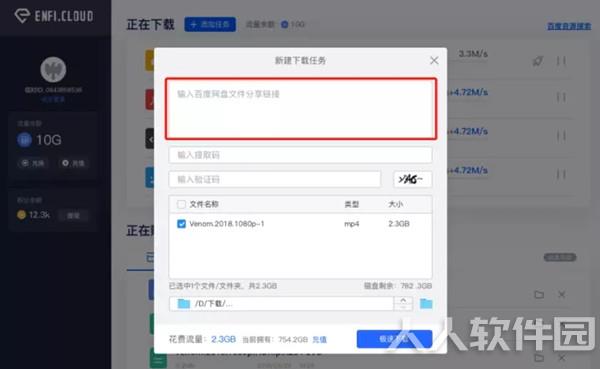
Task: Click the gold coin icon beside 12.3k
Action: (21, 215)
